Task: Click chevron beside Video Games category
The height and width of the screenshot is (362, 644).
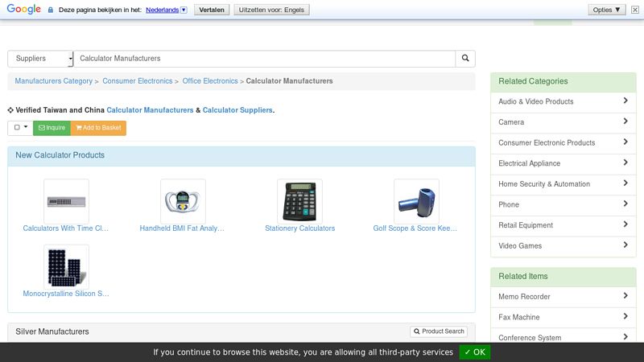Action: [625, 245]
